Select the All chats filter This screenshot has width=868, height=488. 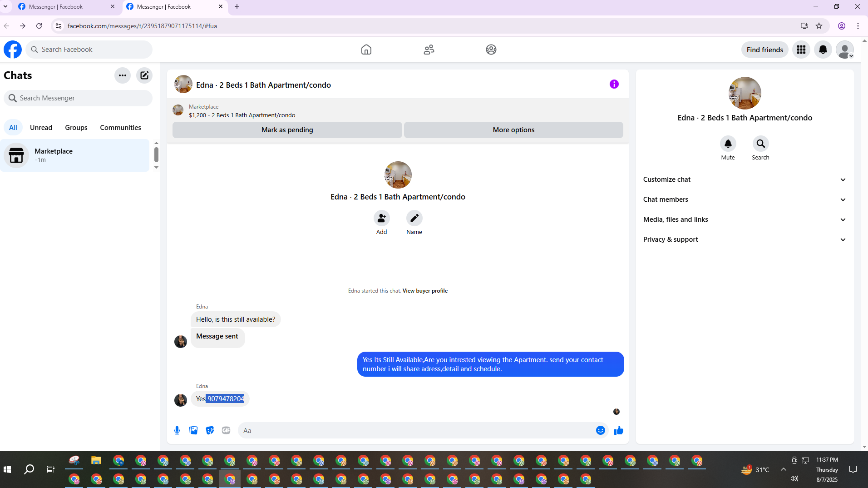(13, 128)
